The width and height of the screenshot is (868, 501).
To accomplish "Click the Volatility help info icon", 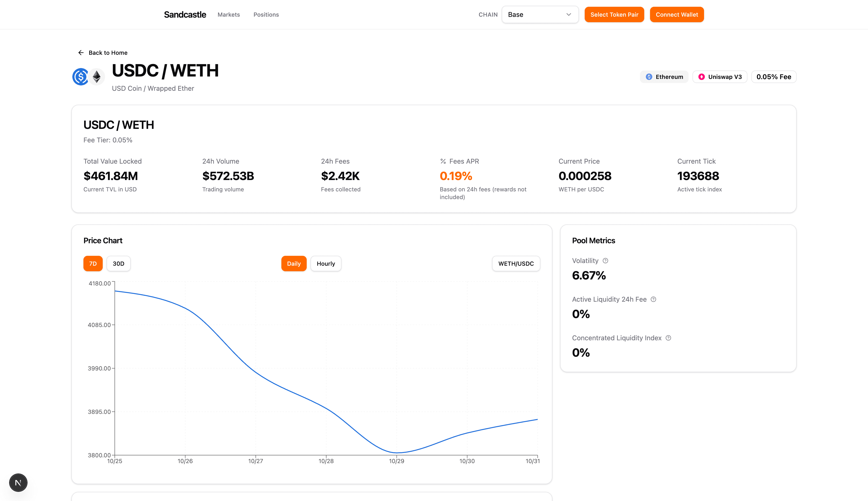I will tap(605, 261).
